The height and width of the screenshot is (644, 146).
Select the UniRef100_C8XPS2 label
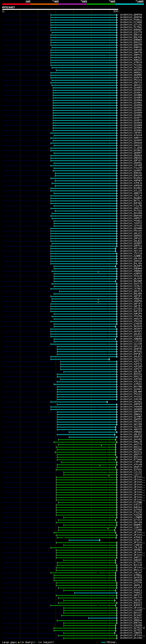click(131, 223)
